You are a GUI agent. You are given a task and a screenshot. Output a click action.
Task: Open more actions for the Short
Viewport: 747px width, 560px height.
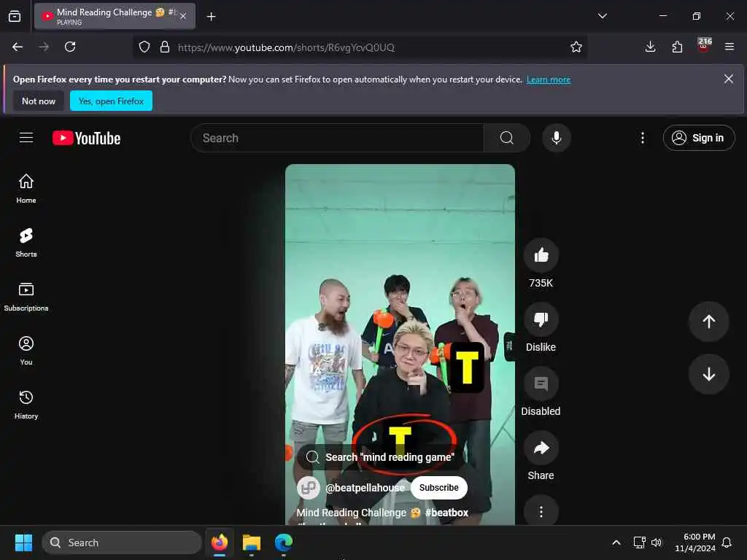point(541,511)
